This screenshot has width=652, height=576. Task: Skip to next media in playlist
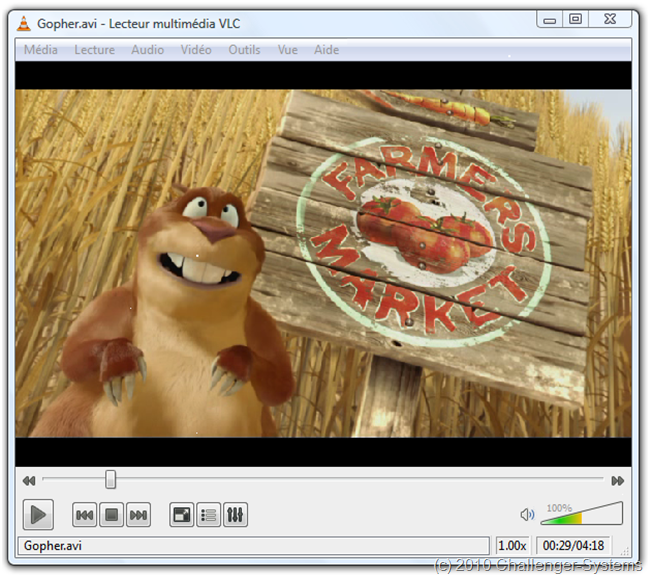pos(138,515)
